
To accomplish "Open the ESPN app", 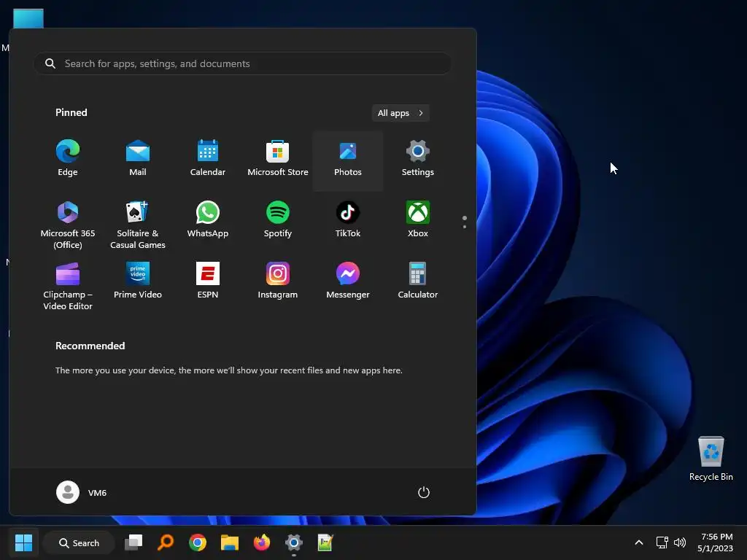I will click(208, 281).
